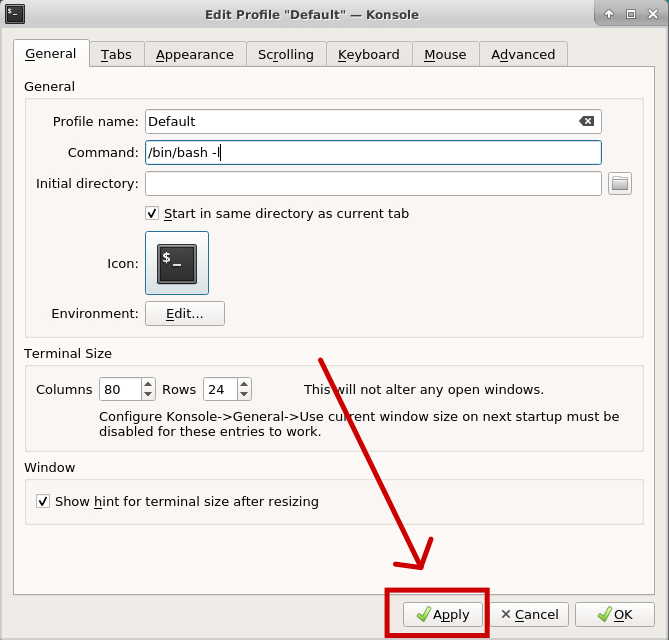This screenshot has height=640, width=669.
Task: Confirm changes with OK button
Action: tap(615, 614)
